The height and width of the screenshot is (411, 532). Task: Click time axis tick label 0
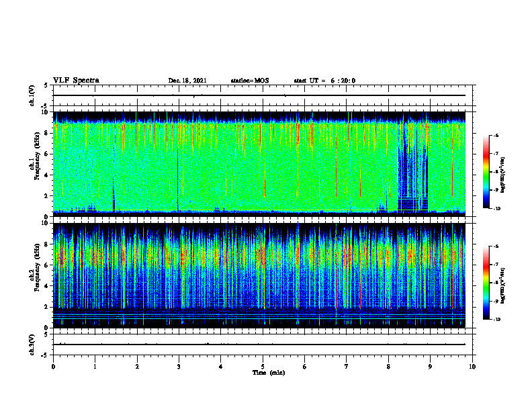tap(53, 367)
